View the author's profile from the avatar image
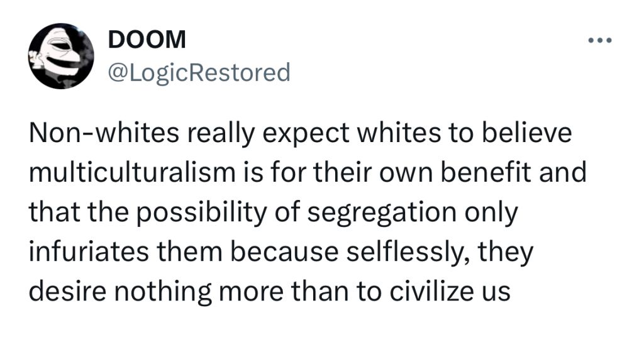The image size is (644, 342). 61,56
